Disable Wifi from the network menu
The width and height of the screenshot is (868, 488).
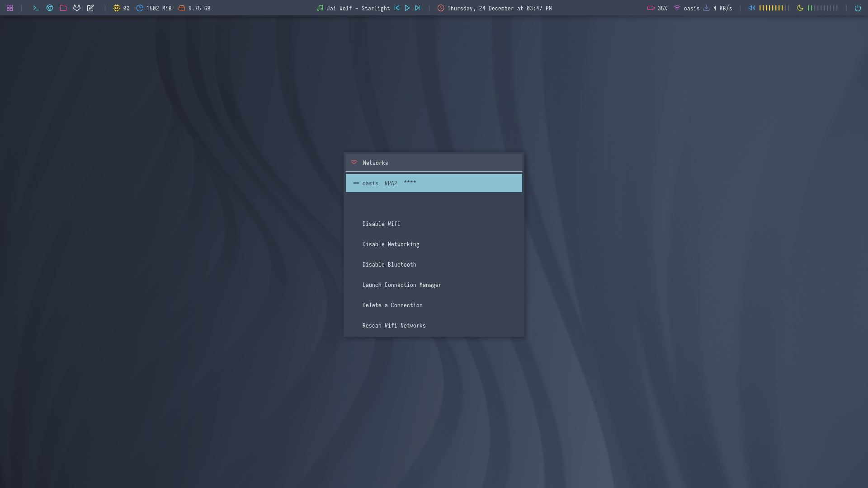coord(381,224)
